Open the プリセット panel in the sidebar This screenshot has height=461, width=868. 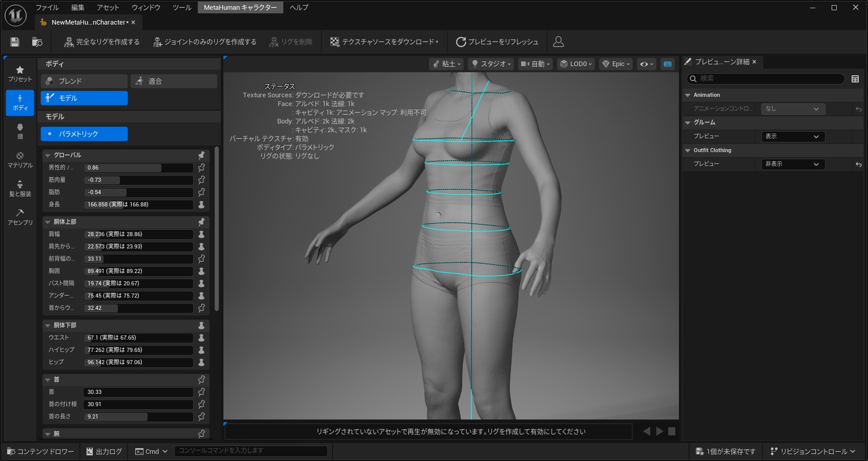click(x=20, y=74)
